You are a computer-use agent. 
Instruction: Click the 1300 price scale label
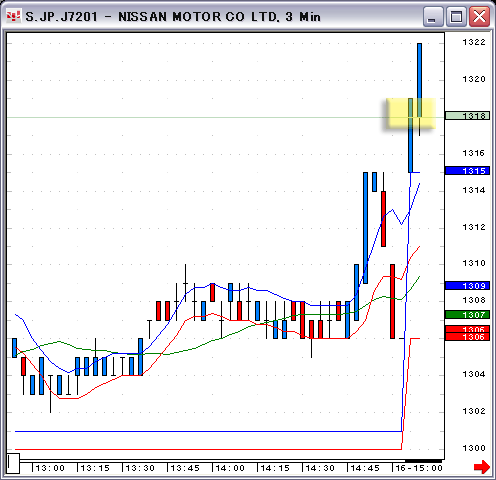click(474, 448)
